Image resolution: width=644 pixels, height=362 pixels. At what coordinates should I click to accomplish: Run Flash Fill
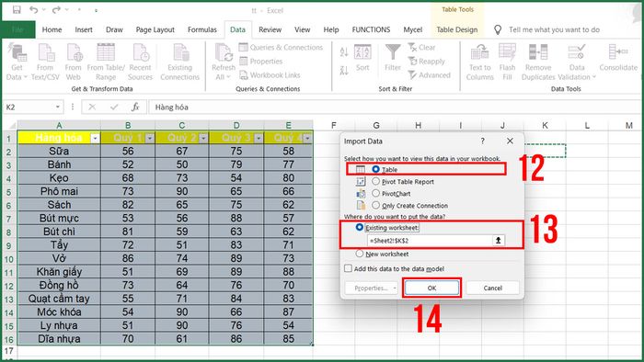click(507, 62)
